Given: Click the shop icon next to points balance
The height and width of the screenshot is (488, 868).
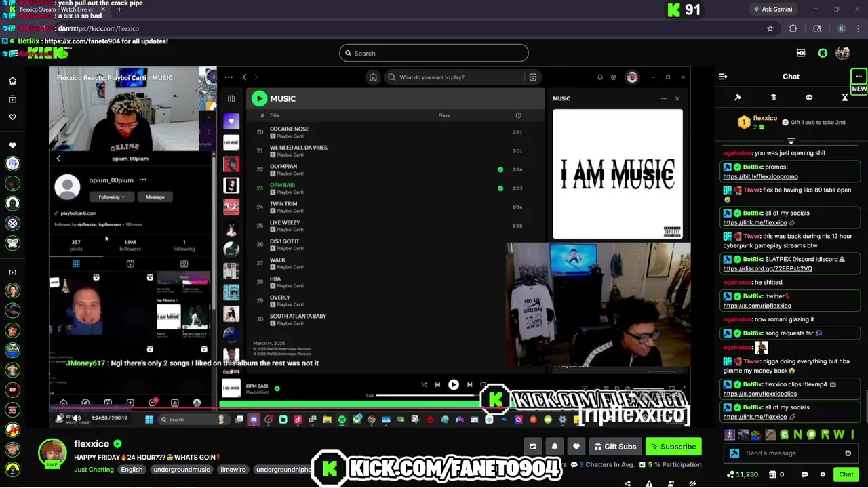Looking at the screenshot, I should [x=772, y=474].
